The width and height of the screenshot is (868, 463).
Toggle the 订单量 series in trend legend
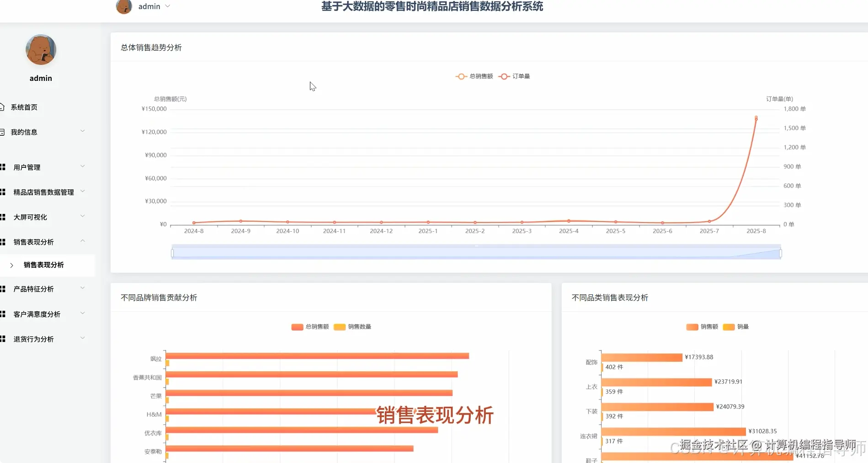click(514, 76)
